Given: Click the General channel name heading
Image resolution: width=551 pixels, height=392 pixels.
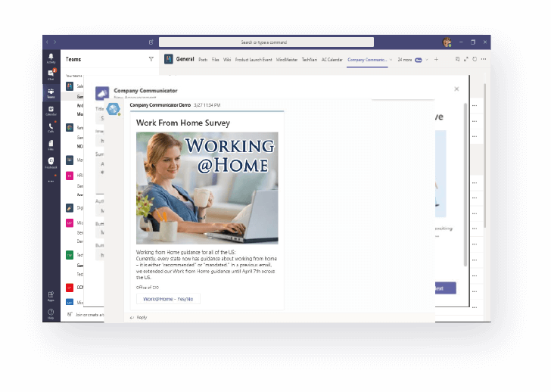Looking at the screenshot, I should click(185, 59).
